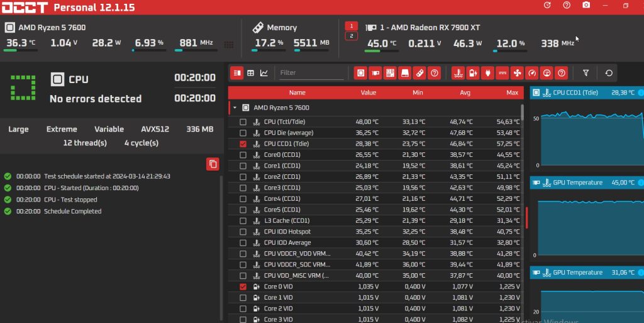Click the funnel filter icon
The width and height of the screenshot is (644, 323).
tap(586, 73)
